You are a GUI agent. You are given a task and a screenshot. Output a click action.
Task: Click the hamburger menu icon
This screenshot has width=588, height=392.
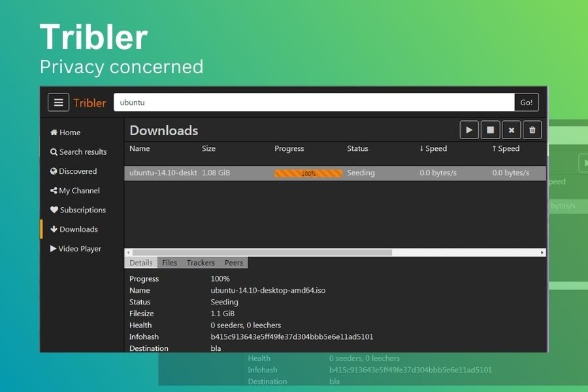click(x=58, y=103)
